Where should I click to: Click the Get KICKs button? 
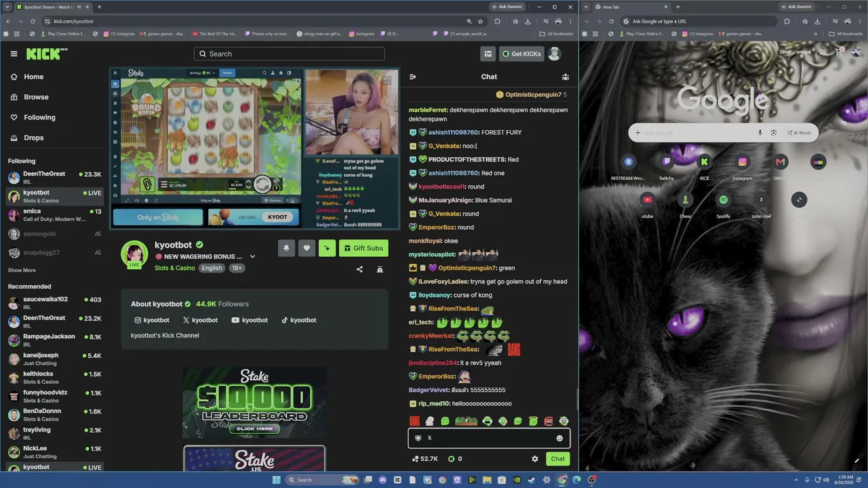[x=521, y=54]
